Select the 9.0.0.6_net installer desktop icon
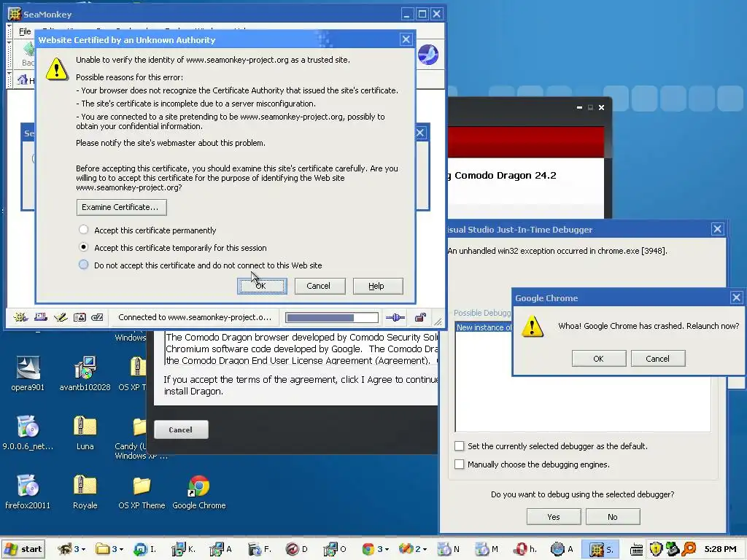Image resolution: width=747 pixels, height=560 pixels. pos(28,432)
